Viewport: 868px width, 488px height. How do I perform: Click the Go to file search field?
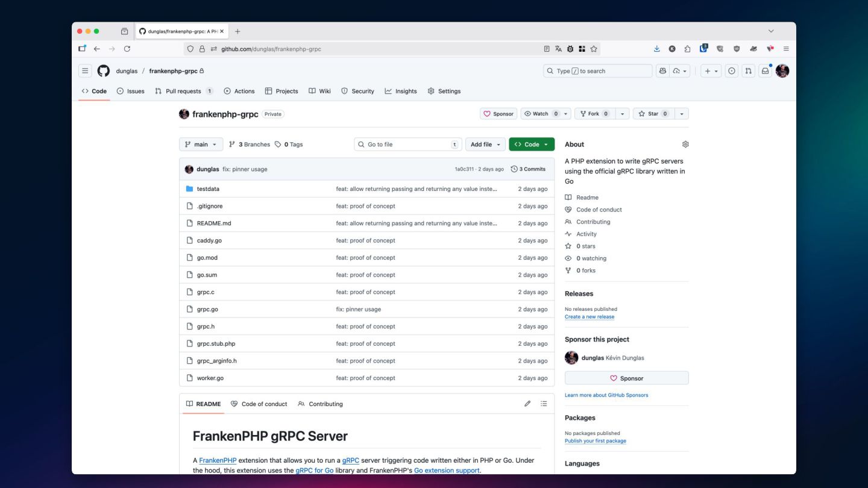point(408,145)
